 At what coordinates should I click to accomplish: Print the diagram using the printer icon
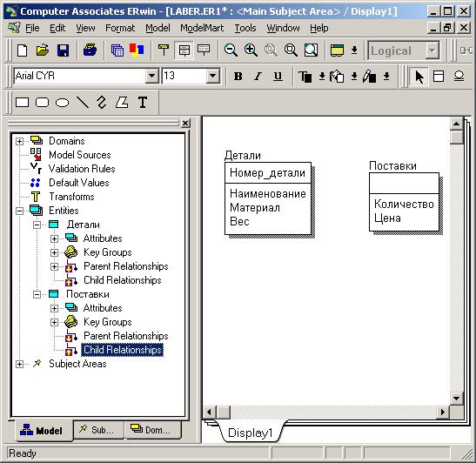90,50
